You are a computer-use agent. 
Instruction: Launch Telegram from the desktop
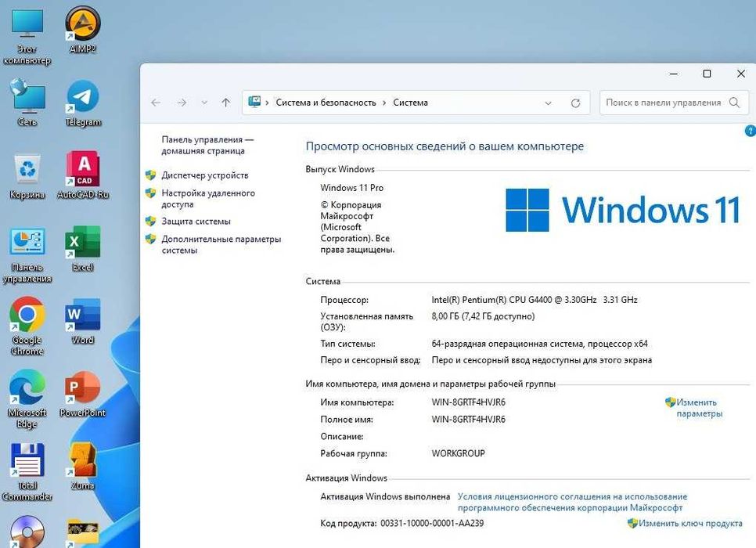tap(83, 103)
